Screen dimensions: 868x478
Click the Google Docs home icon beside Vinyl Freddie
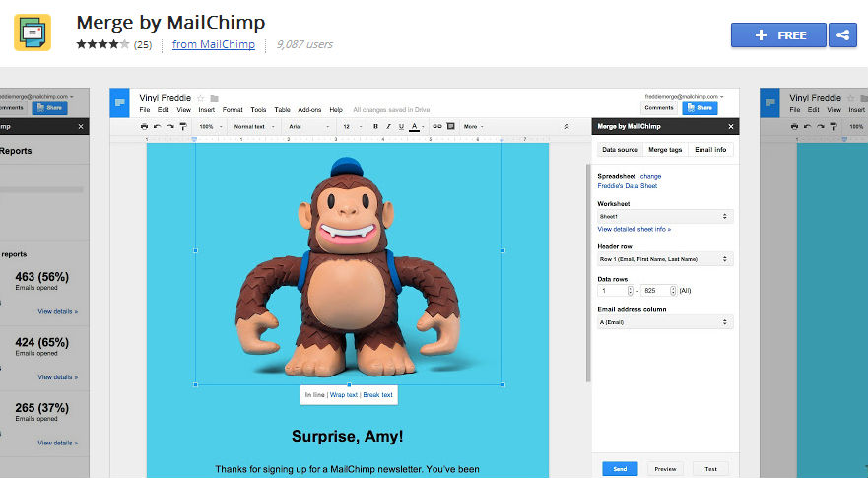(x=119, y=102)
